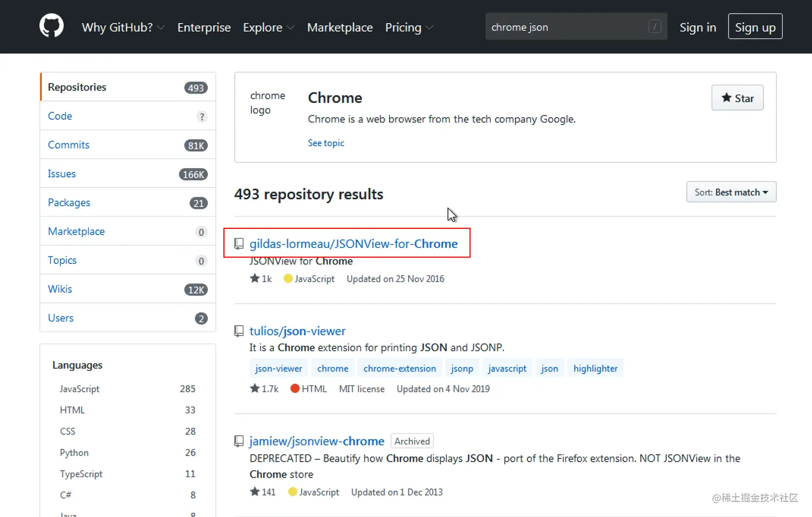Click the chrome-extension topic tag
The height and width of the screenshot is (517, 812).
click(400, 368)
